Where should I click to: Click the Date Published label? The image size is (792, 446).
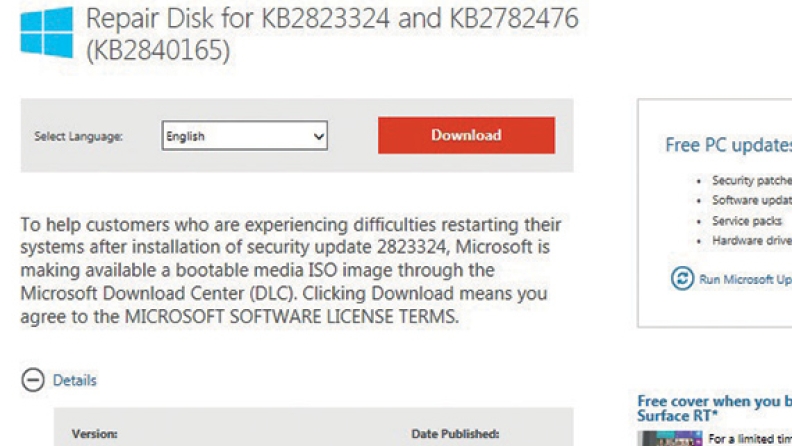pyautogui.click(x=455, y=434)
